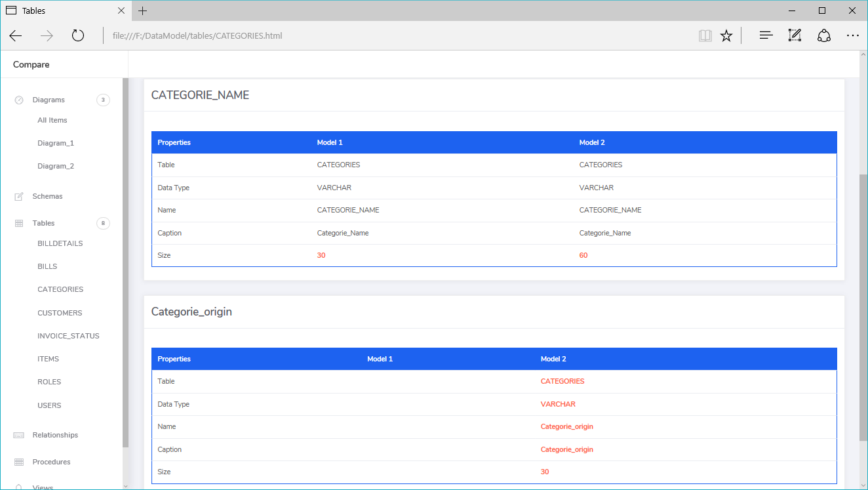The height and width of the screenshot is (490, 868).
Task: Open the CUSTOMERS table in the sidebar
Action: (60, 312)
